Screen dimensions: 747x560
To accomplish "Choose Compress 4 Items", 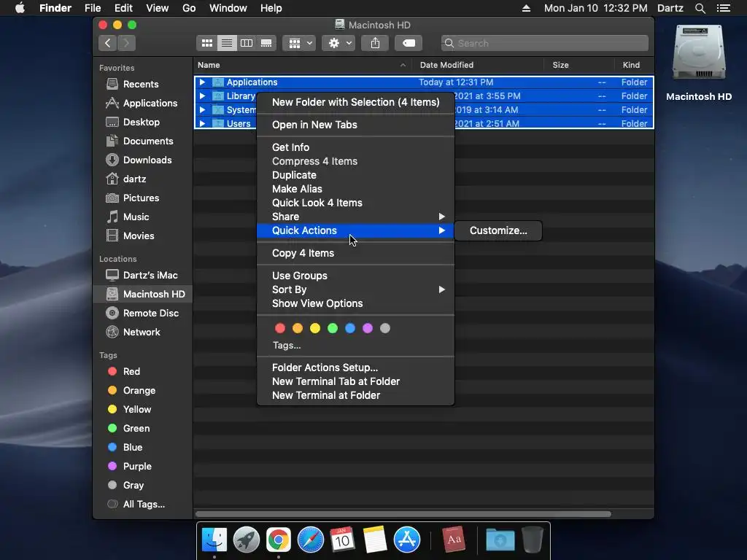I will (355, 161).
